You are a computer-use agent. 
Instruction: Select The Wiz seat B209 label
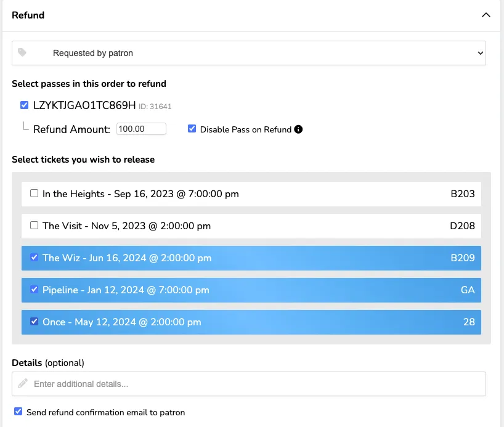click(463, 258)
